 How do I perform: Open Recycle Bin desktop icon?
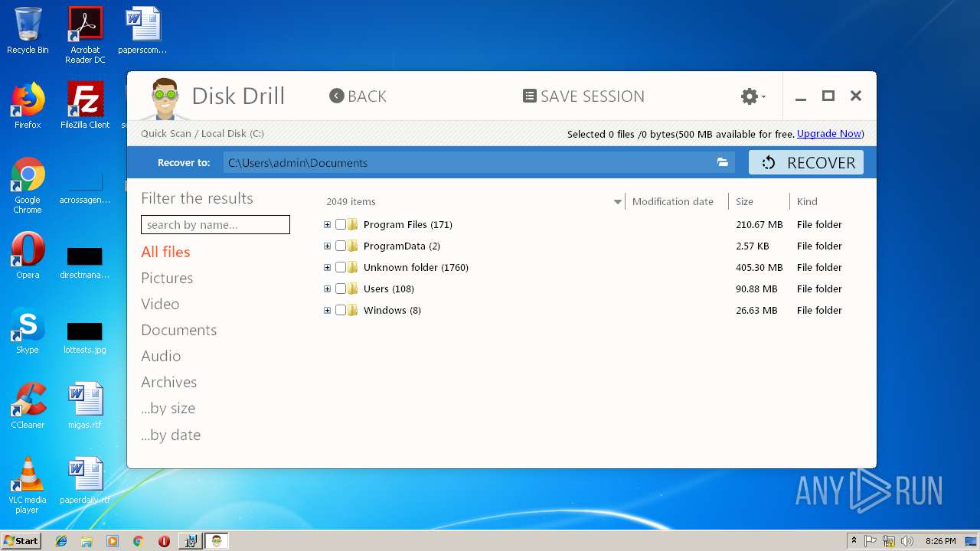click(28, 31)
